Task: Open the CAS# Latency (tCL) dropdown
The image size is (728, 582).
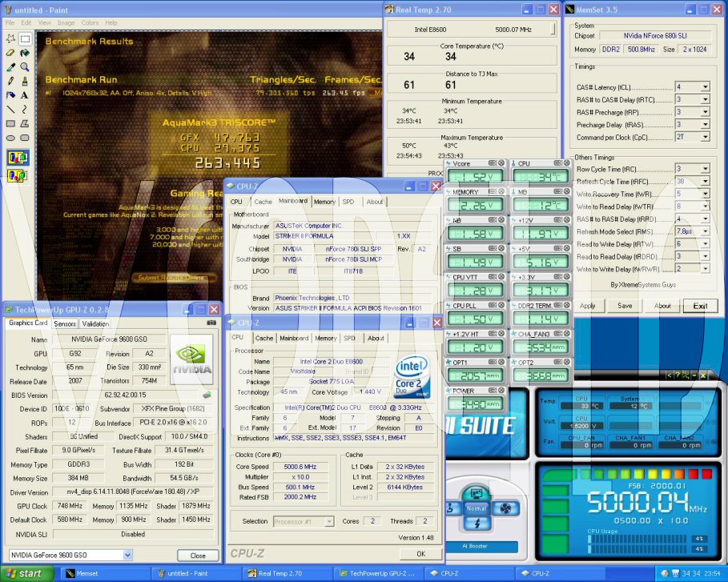Action: pos(706,86)
